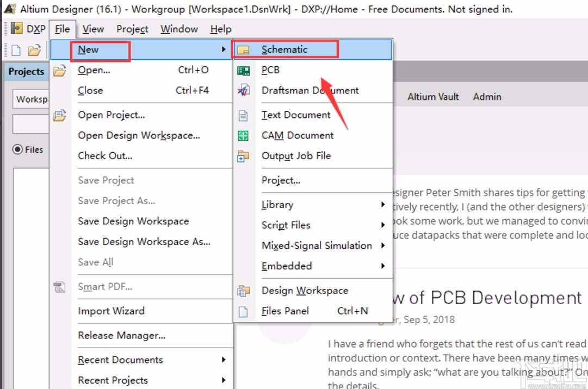Click the folder icon beside Open...
588x389 pixels.
pos(60,71)
